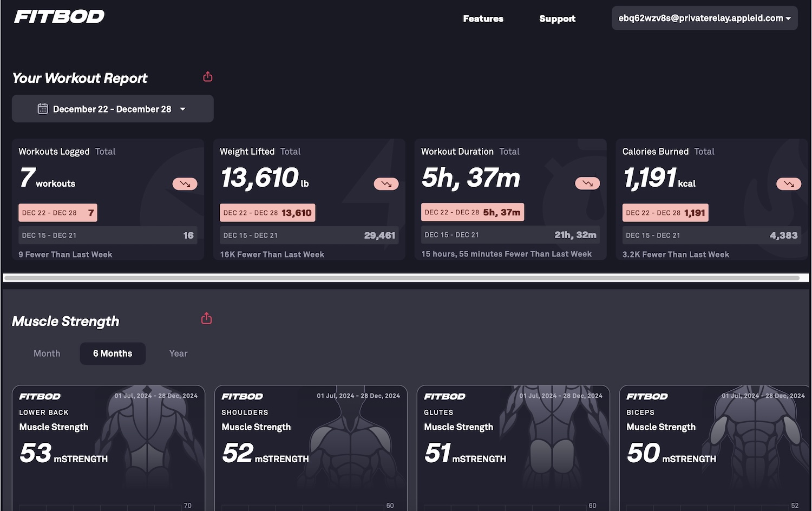Click the downward trend badge on Workouts Logged
The image size is (812, 511).
click(x=185, y=184)
